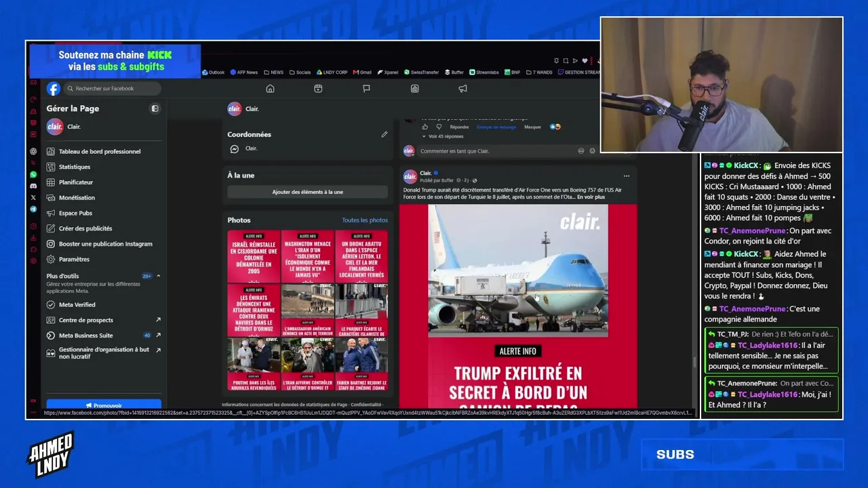Viewport: 868px width, 488px height.
Task: Open the Streamlabs bookmark
Action: [484, 73]
